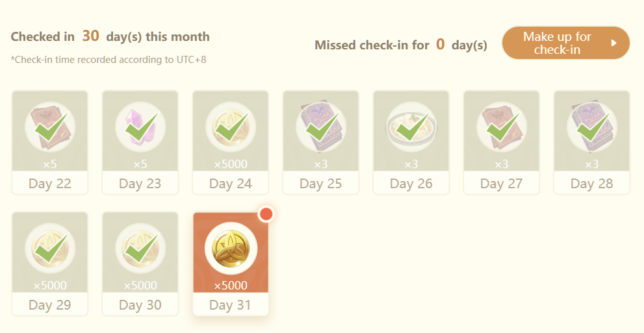
Task: Click the Day 28 label
Action: [x=592, y=184]
